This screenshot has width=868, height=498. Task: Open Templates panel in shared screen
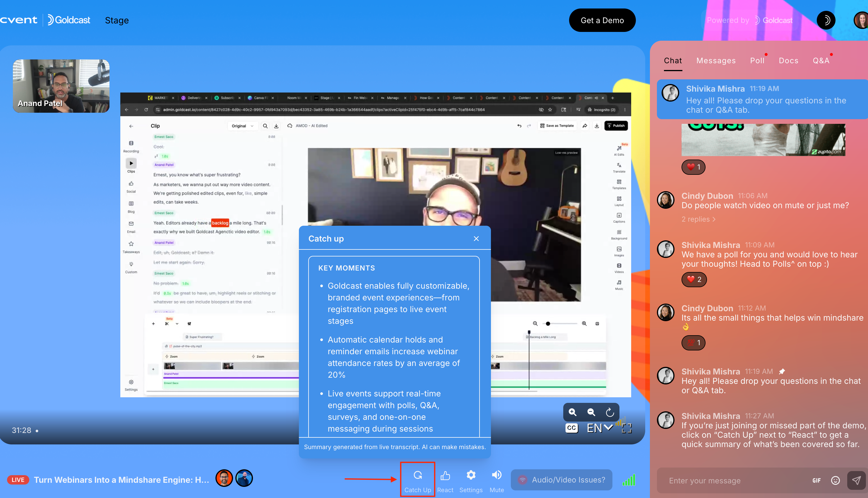(x=619, y=184)
